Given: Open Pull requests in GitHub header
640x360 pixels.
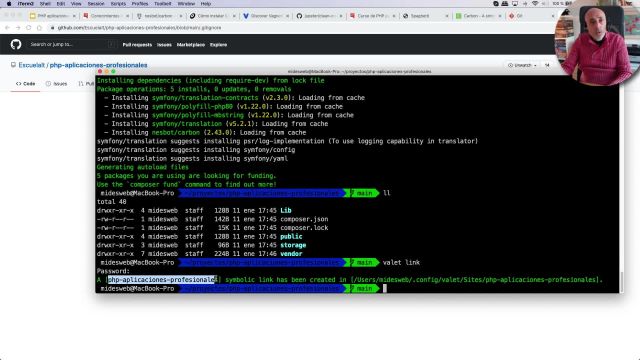Looking at the screenshot, I should pos(137,45).
